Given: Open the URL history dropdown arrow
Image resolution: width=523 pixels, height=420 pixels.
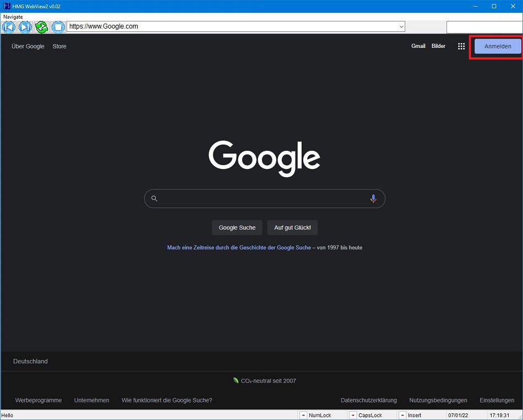Looking at the screenshot, I should [401, 26].
